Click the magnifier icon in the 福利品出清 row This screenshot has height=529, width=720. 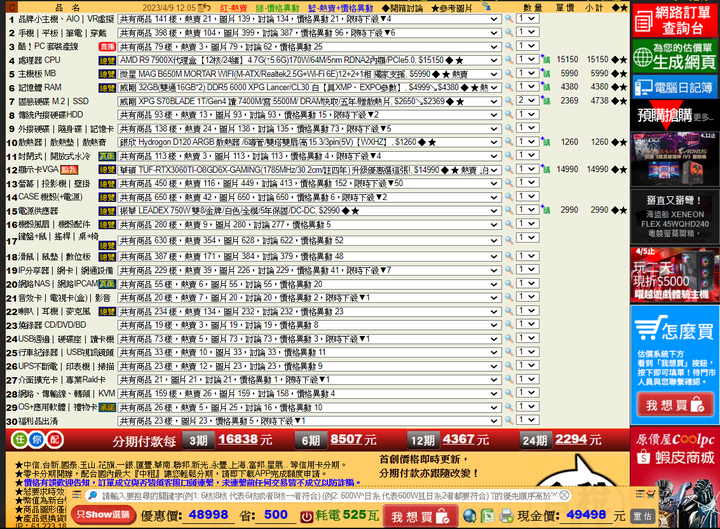(x=509, y=420)
